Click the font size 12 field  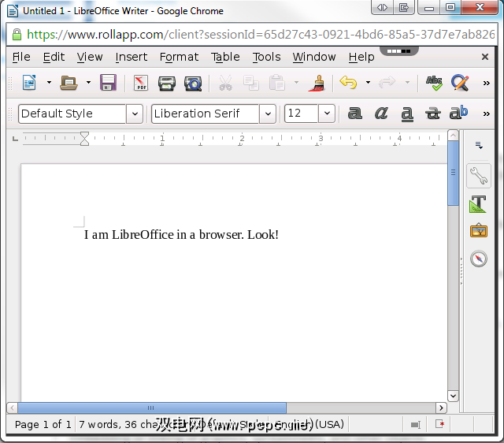pos(301,114)
